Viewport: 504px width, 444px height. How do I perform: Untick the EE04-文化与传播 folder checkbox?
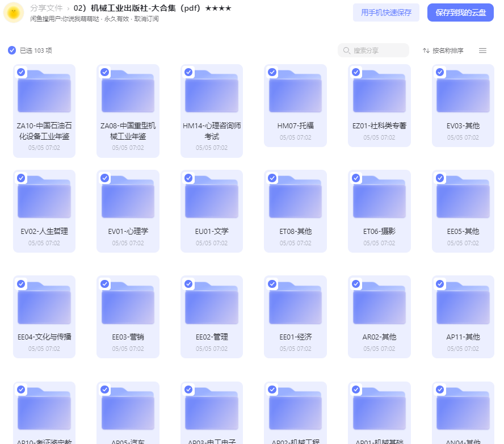pos(21,283)
